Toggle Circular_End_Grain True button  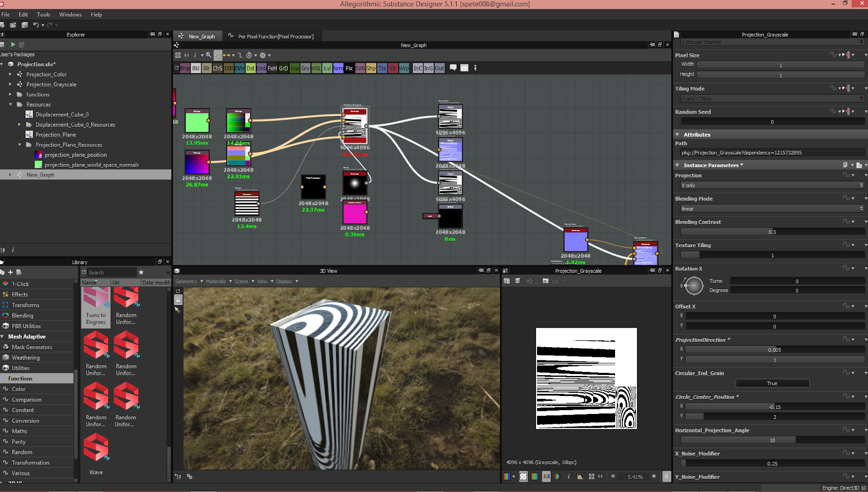772,383
